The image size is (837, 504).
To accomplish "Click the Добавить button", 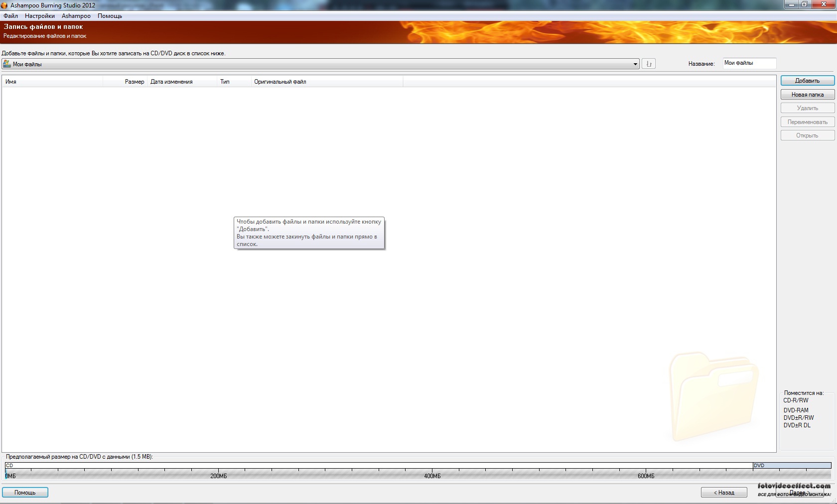I will (807, 81).
